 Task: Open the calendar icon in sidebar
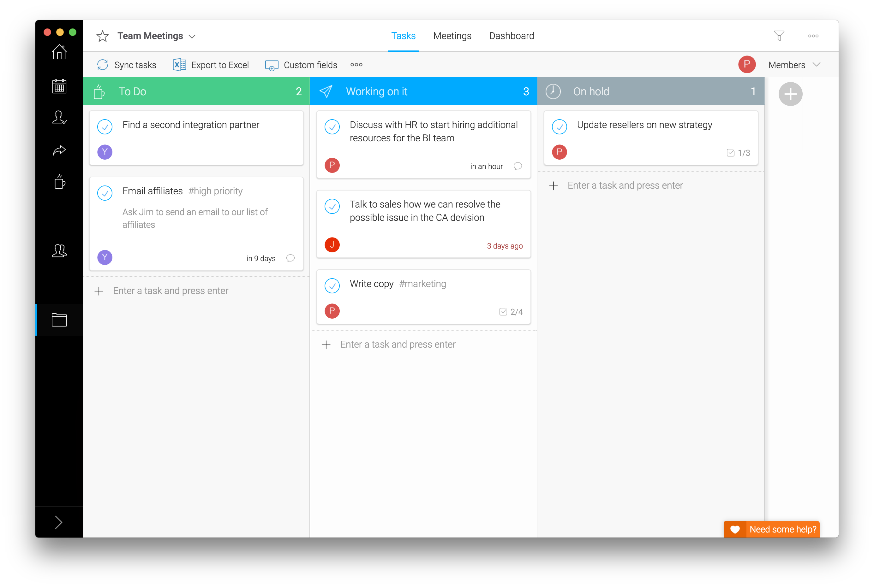pos(59,86)
